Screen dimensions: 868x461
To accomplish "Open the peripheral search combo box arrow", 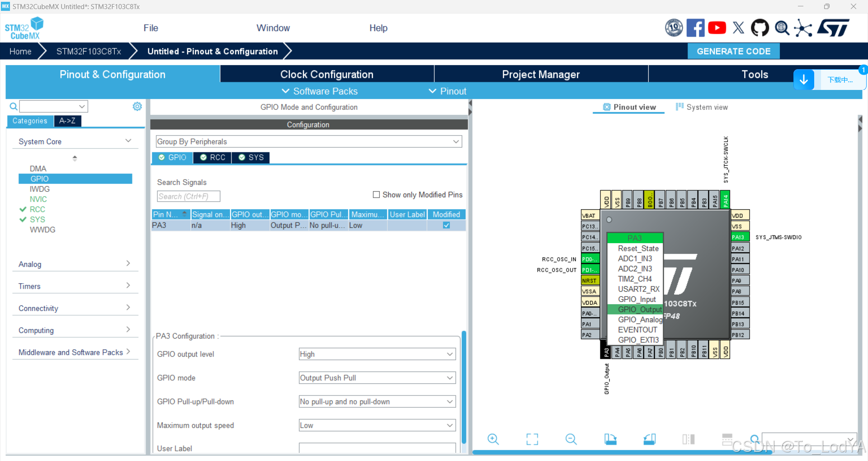I will click(82, 107).
